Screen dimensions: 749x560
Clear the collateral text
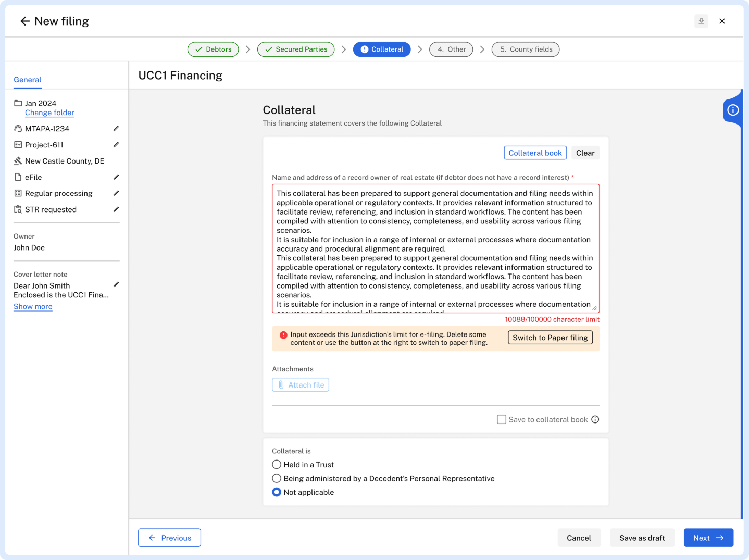585,153
